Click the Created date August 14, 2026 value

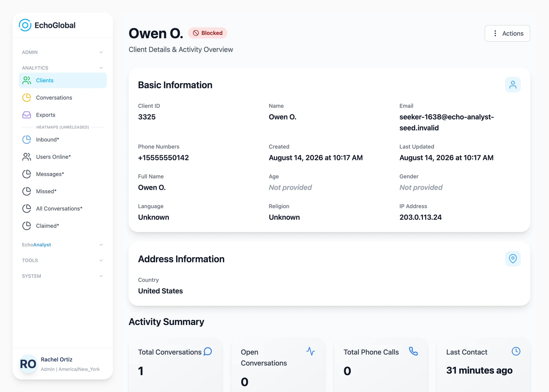tap(316, 158)
